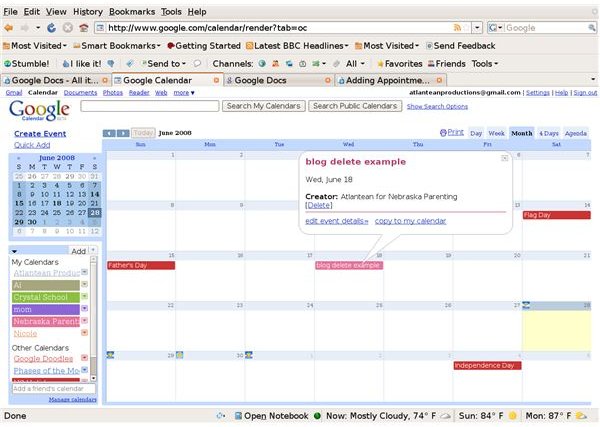Open the All channels dropdown

pos(355,64)
